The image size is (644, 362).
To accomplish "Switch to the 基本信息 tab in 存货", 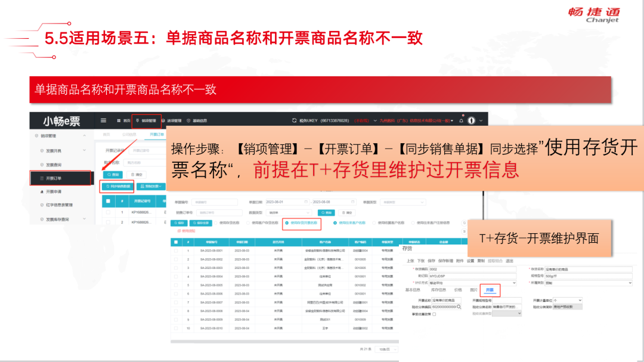I will pos(413,290).
